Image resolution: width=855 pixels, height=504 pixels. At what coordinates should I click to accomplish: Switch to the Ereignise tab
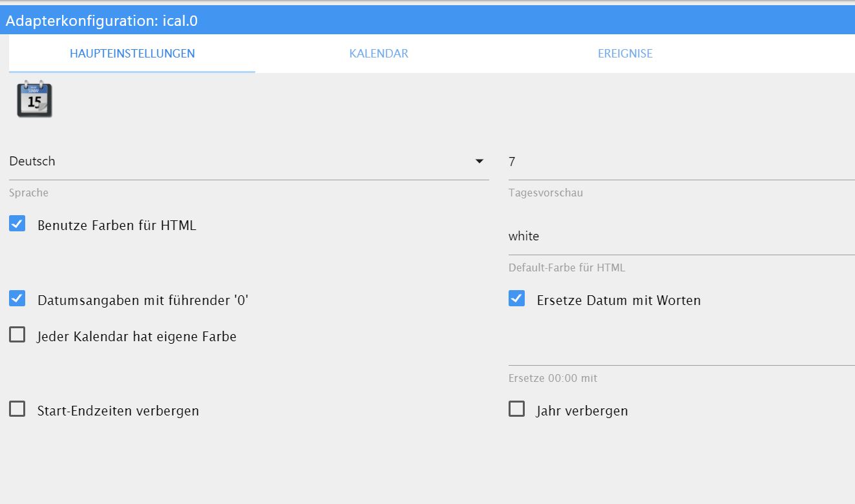(x=625, y=54)
